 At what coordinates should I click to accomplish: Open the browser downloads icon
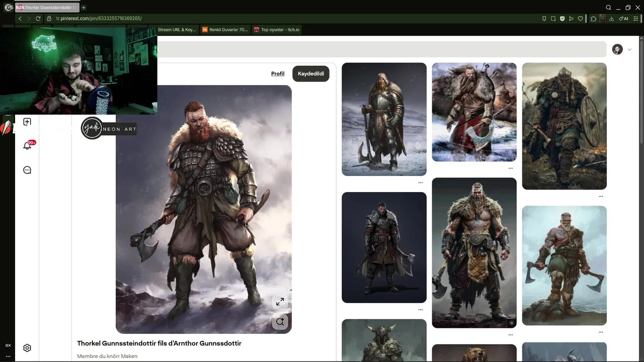(611, 19)
